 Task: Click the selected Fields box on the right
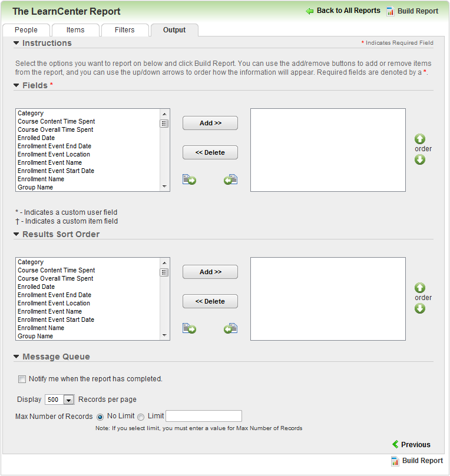coord(328,150)
